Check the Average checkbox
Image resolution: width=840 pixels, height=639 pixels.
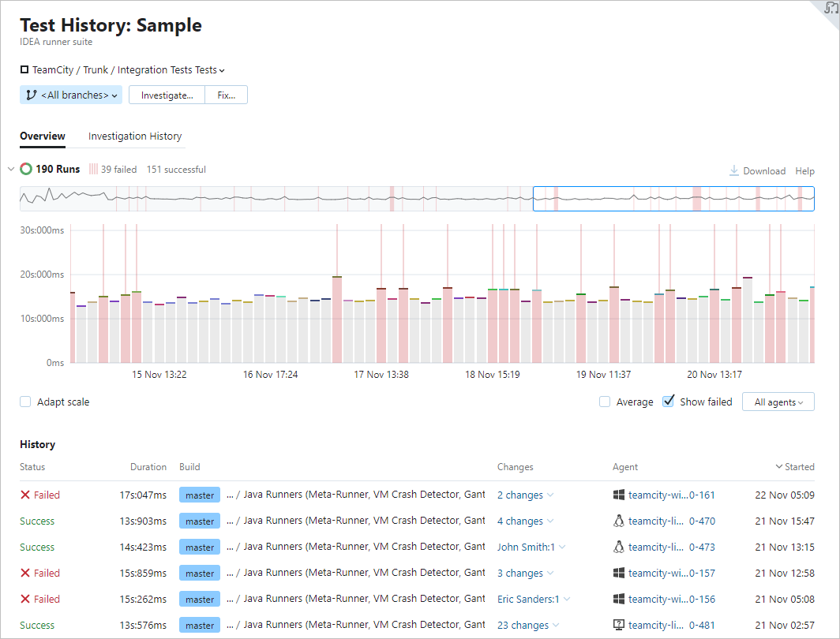[x=605, y=402]
